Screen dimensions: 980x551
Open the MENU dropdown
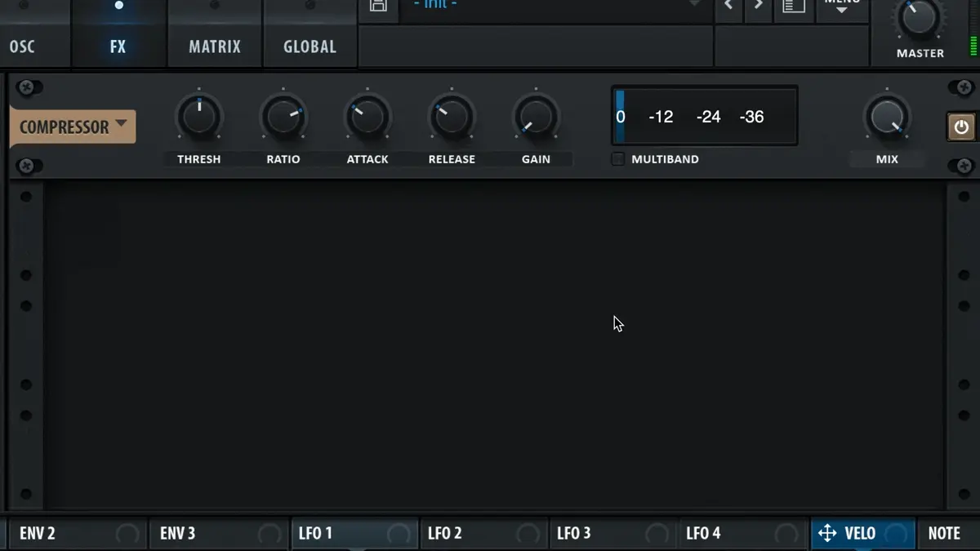pos(841,6)
